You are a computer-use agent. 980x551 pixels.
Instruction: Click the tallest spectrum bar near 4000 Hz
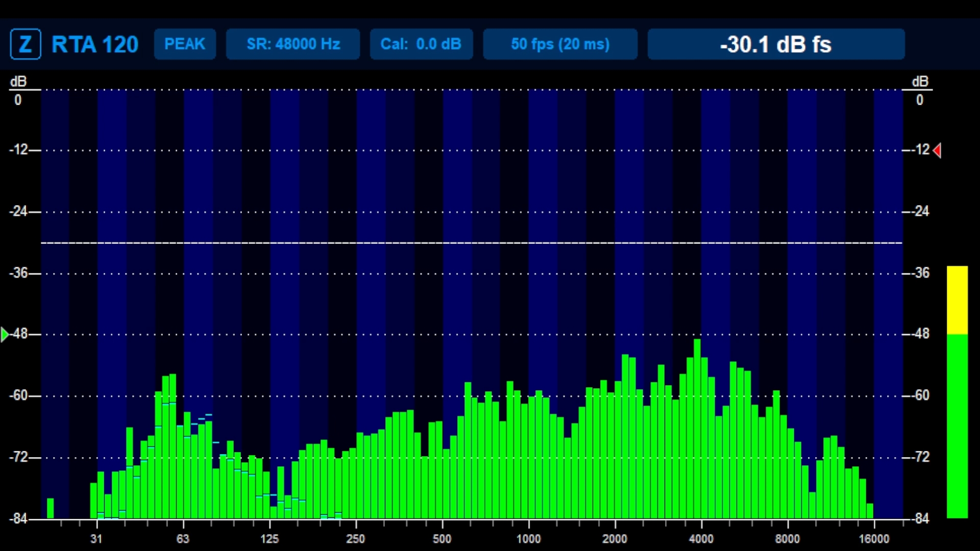697,429
